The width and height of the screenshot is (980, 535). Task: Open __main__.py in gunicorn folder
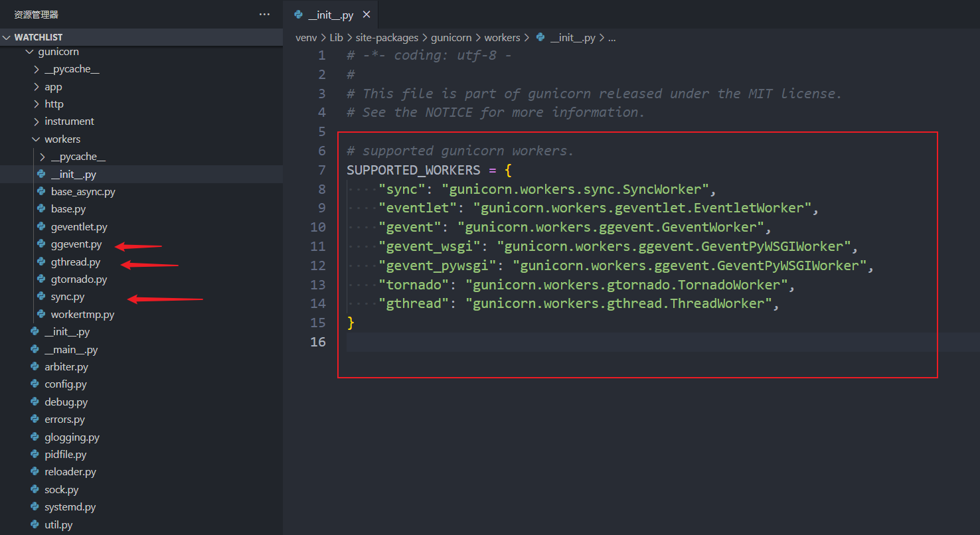(x=141, y=350)
